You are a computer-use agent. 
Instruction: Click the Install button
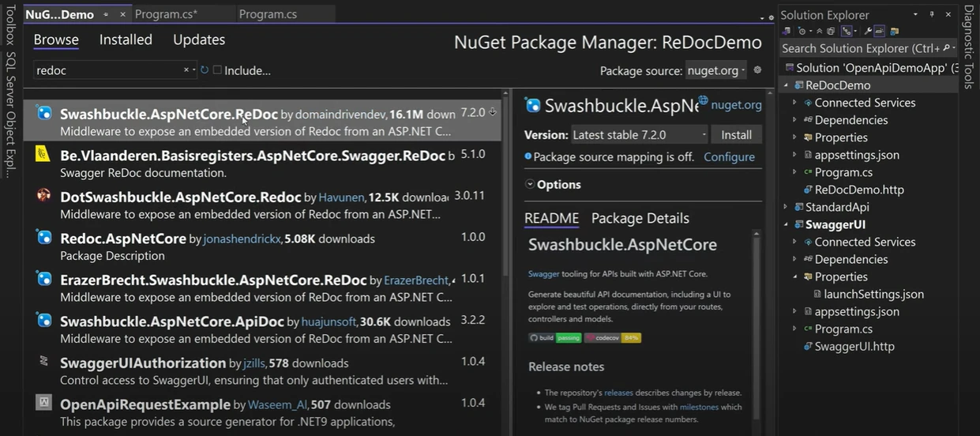point(736,134)
